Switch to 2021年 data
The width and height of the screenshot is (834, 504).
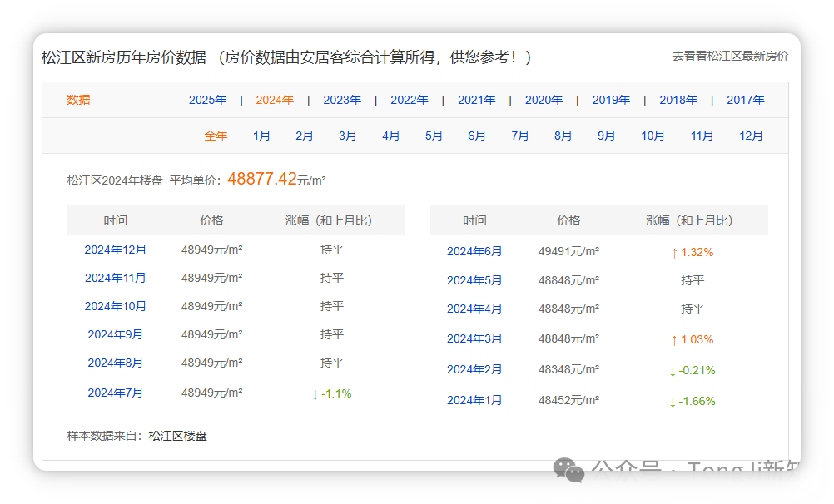coord(477,100)
